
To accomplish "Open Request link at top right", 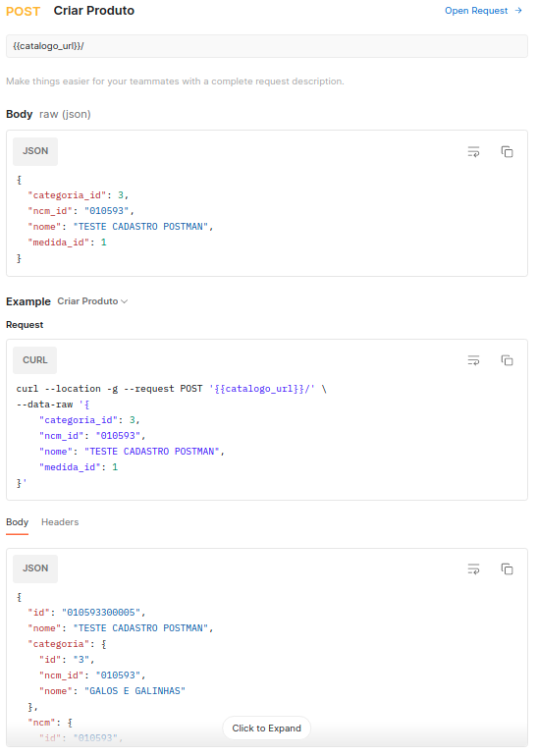I will [x=483, y=11].
